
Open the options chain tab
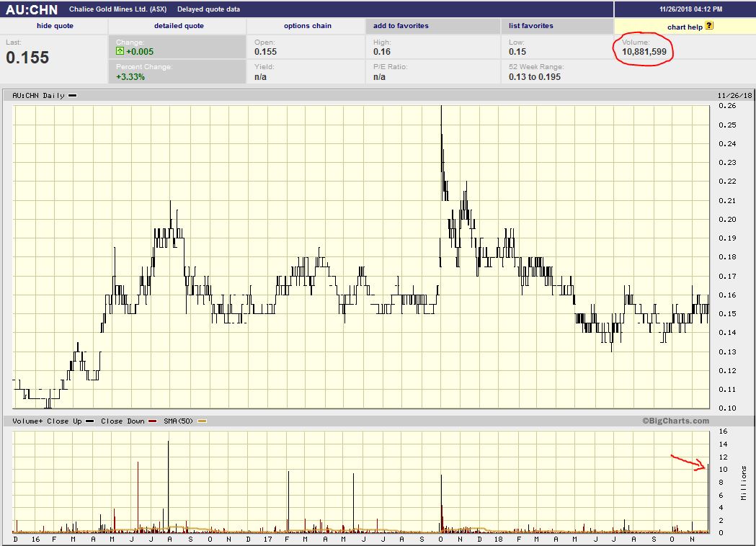click(308, 26)
